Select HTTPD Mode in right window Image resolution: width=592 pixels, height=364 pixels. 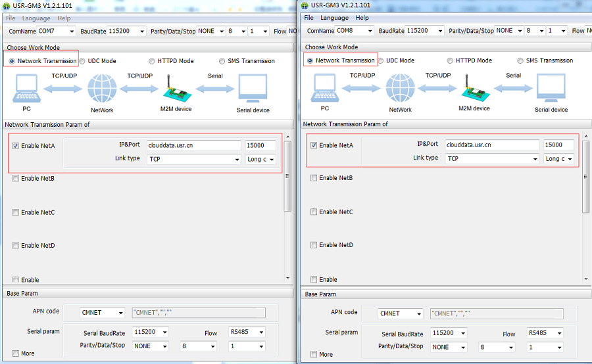(x=450, y=60)
